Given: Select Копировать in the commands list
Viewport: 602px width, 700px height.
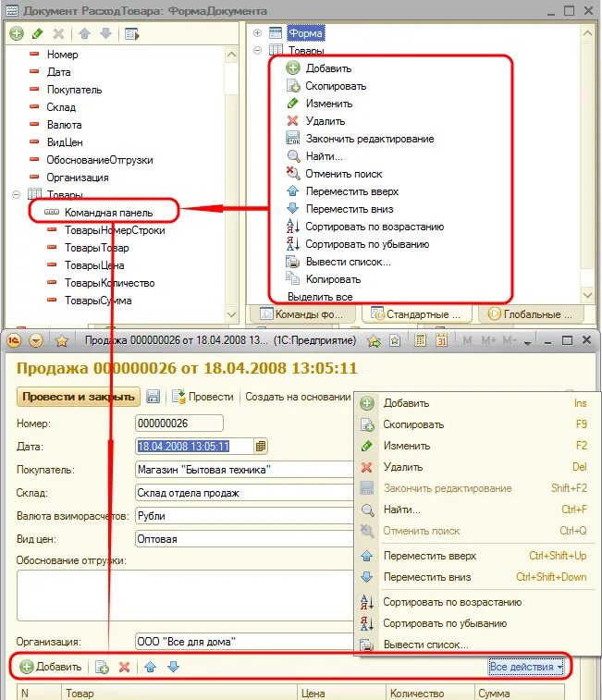Looking at the screenshot, I should 333,279.
